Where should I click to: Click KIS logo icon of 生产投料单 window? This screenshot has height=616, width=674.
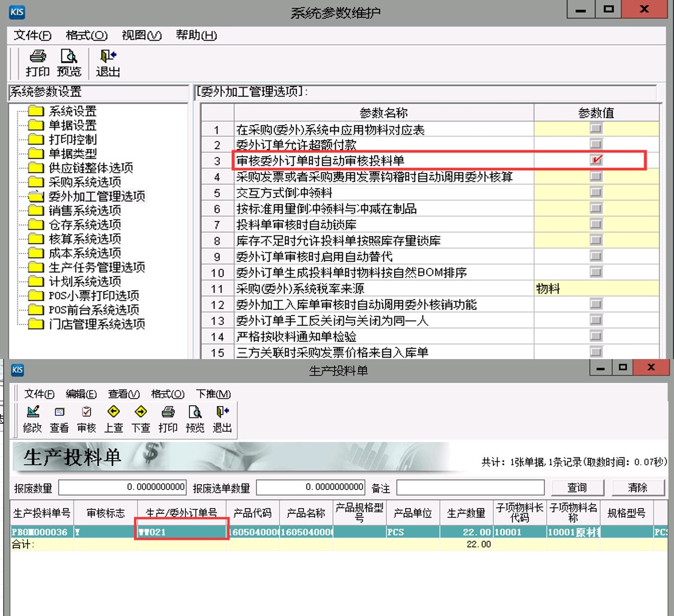click(17, 370)
